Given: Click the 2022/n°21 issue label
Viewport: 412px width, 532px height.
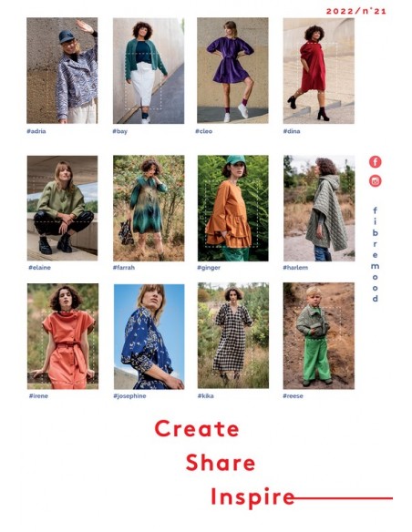Looking at the screenshot, I should coord(356,11).
